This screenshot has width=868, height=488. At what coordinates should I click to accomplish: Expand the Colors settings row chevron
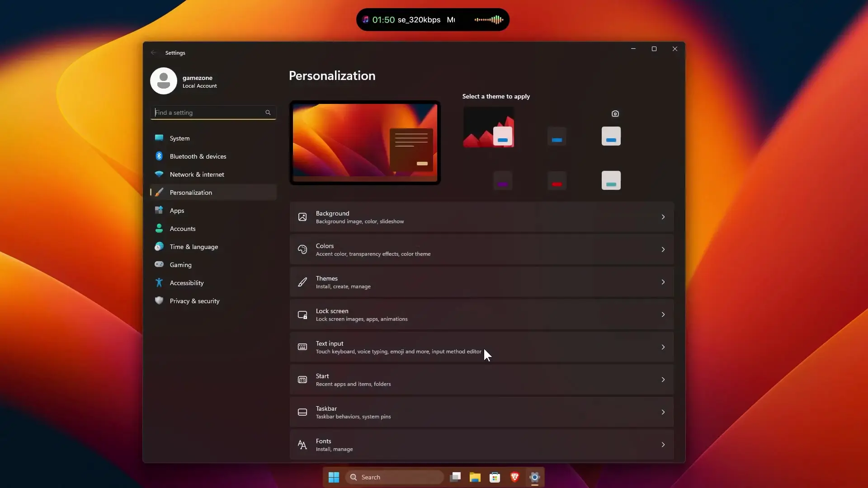663,249
